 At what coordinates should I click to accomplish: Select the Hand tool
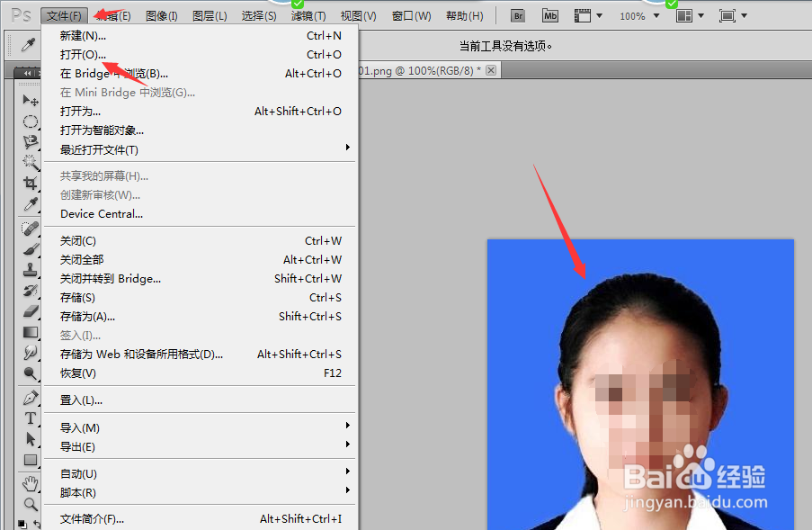point(30,482)
